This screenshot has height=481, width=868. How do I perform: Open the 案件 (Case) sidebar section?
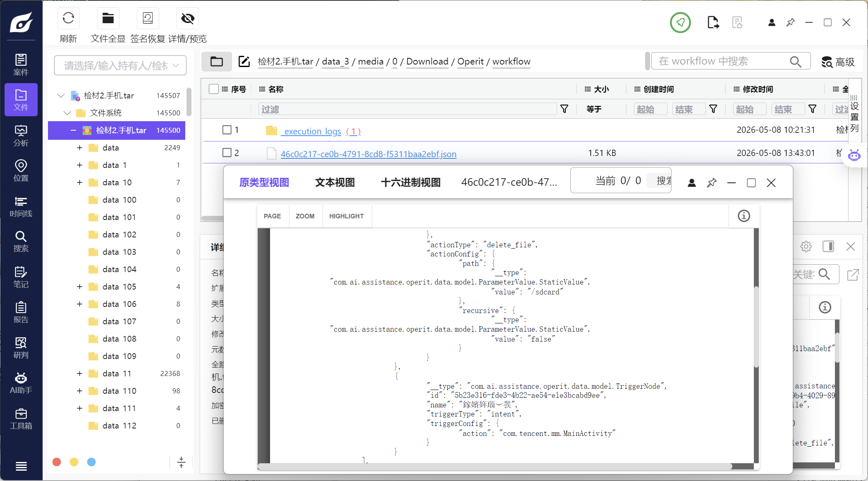coord(21,65)
